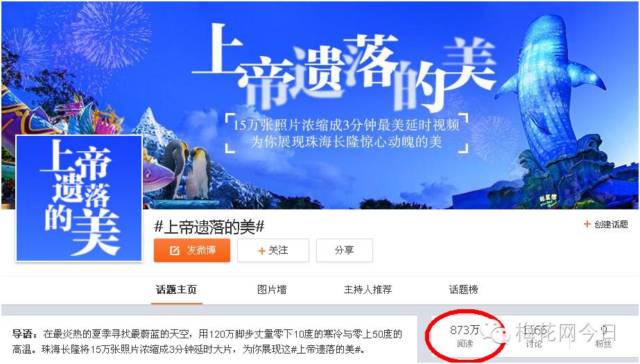Image resolution: width=640 pixels, height=364 pixels.
Task: Click the banner subtitle about 15万张照片
Action: tap(346, 133)
